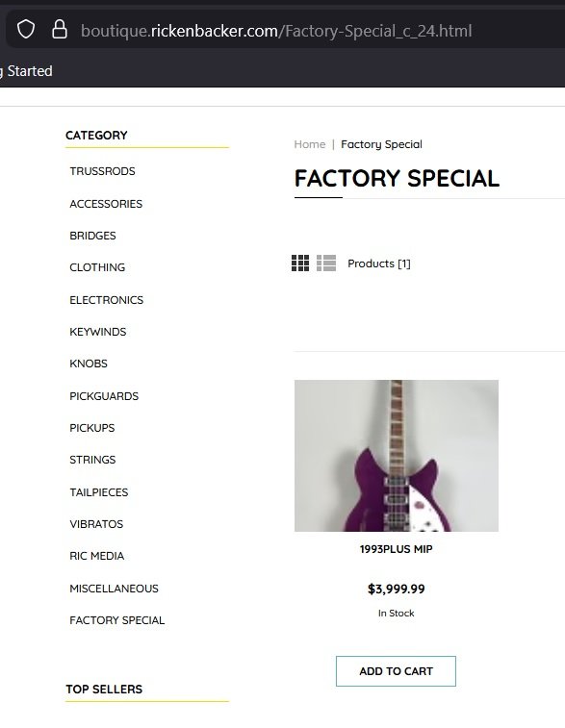Go to the Clothing category
This screenshot has width=565, height=728.
pyautogui.click(x=97, y=267)
